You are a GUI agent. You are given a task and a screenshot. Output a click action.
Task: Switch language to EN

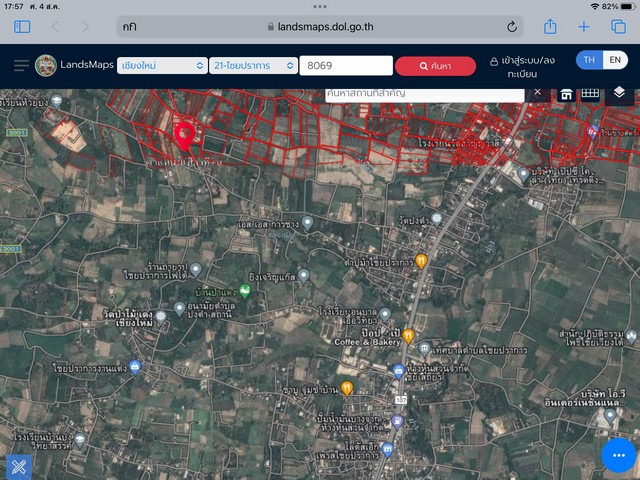(616, 60)
